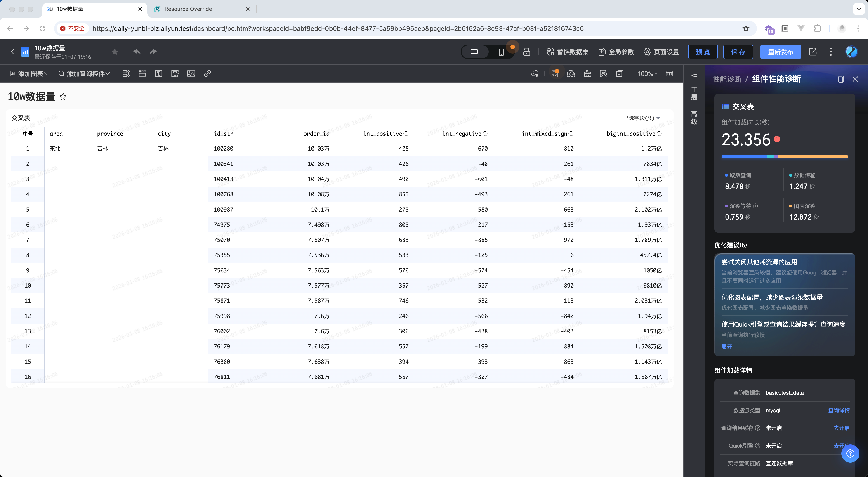868x477 pixels.
Task: Open the 100% zoom dropdown
Action: [x=647, y=73]
